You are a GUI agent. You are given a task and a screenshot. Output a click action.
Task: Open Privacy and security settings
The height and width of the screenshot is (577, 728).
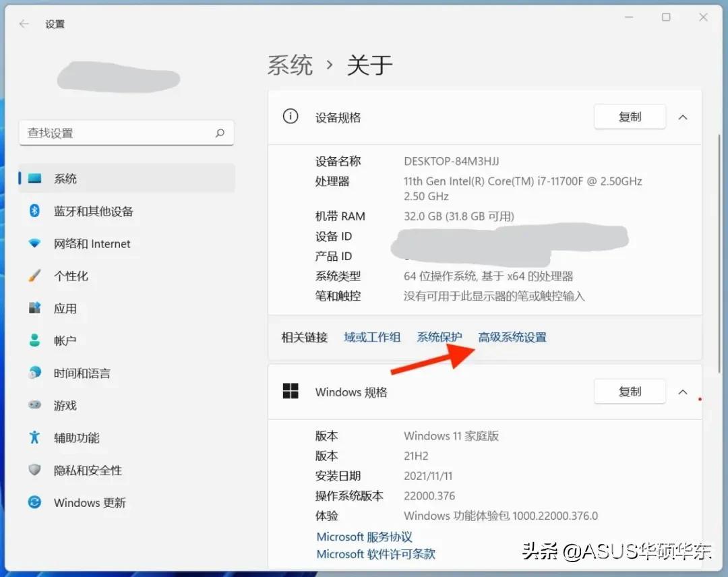click(88, 470)
